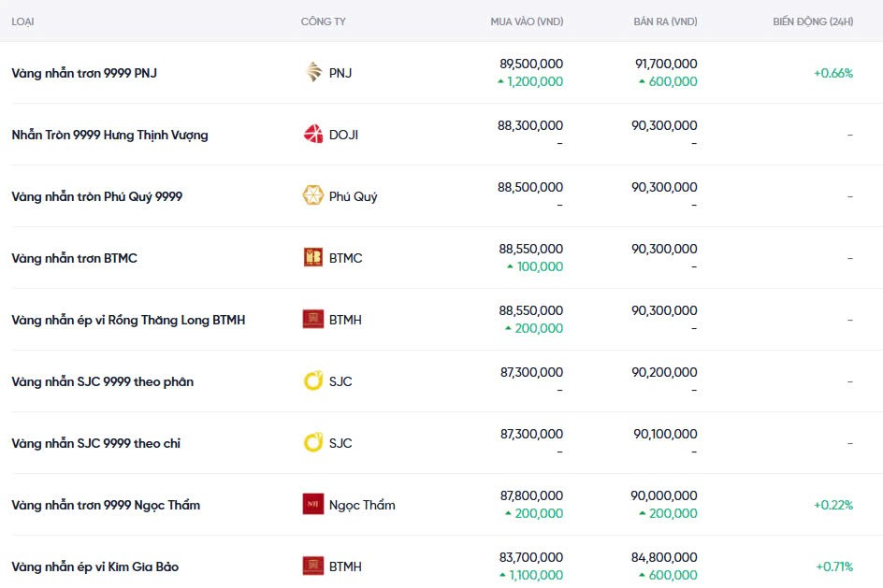Click SJC logo in the 'theo chỉ' row
Image resolution: width=883 pixels, height=588 pixels.
(313, 443)
